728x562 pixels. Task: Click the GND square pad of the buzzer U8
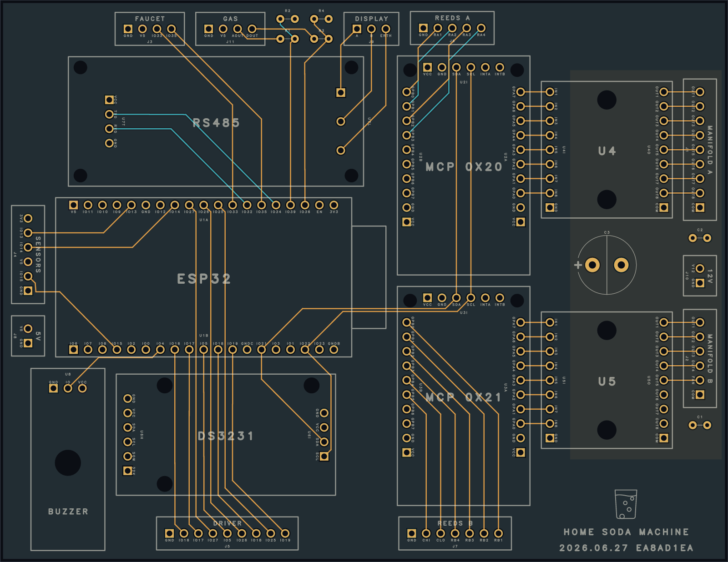tap(53, 388)
